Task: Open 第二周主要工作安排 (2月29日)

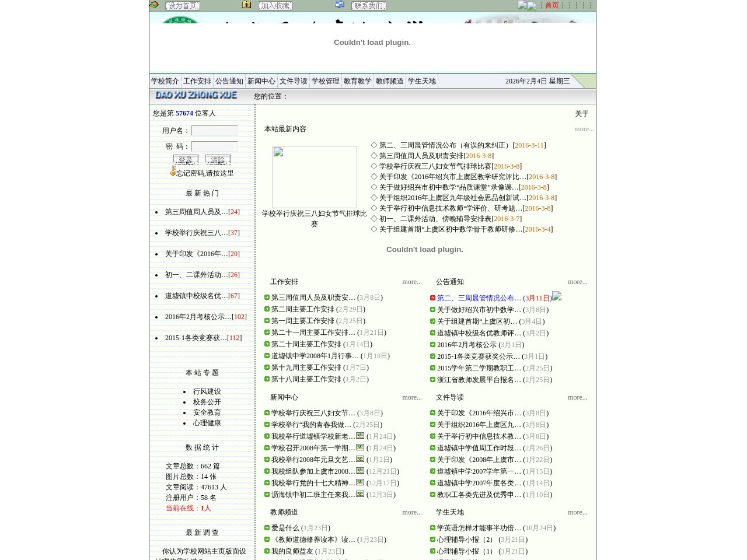Action: point(318,309)
